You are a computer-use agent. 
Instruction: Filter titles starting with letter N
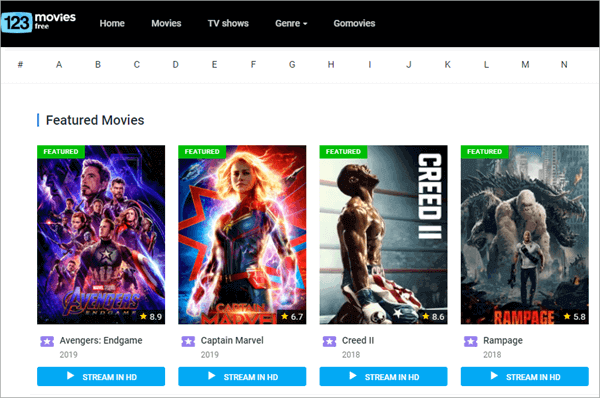[564, 64]
